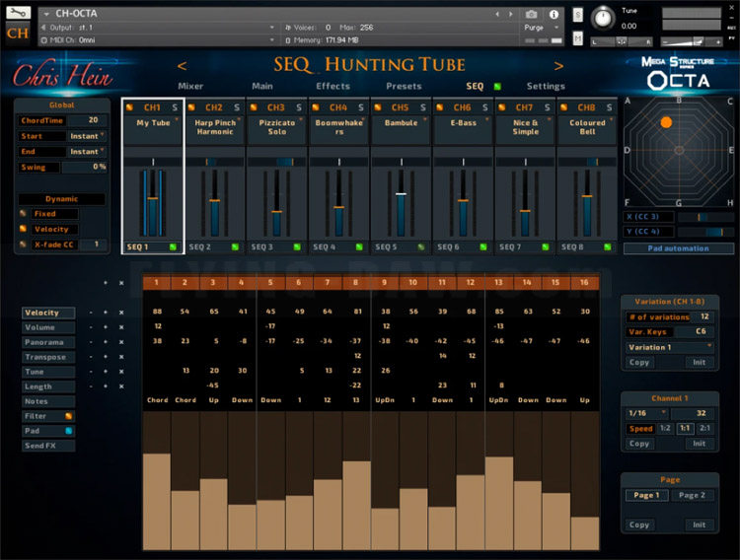Go to previous preset with left arrow

(182, 66)
